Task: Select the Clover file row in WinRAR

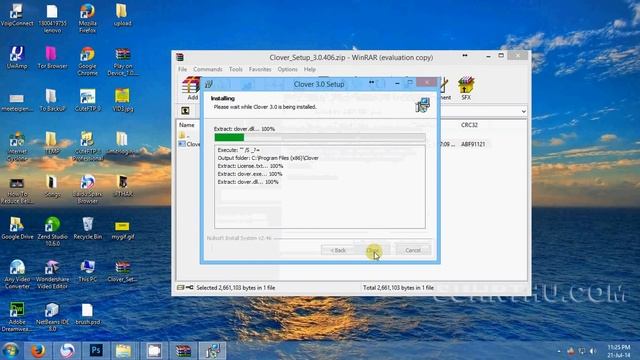Action: coord(189,144)
